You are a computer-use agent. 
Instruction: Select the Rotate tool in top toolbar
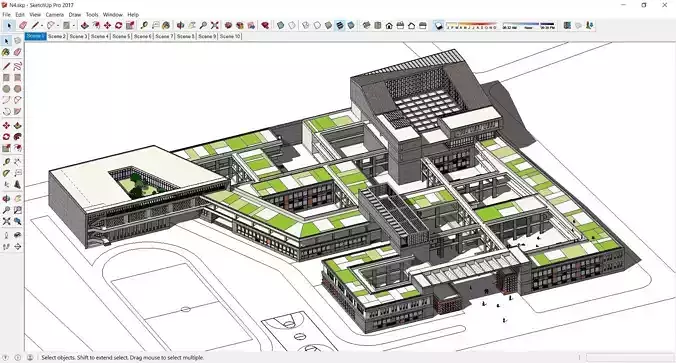coord(119,25)
